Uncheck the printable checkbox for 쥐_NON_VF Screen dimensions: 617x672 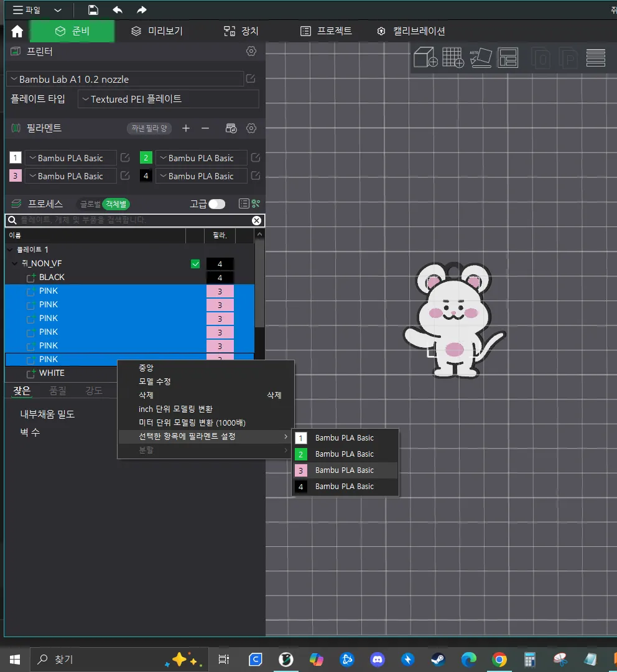coord(195,264)
